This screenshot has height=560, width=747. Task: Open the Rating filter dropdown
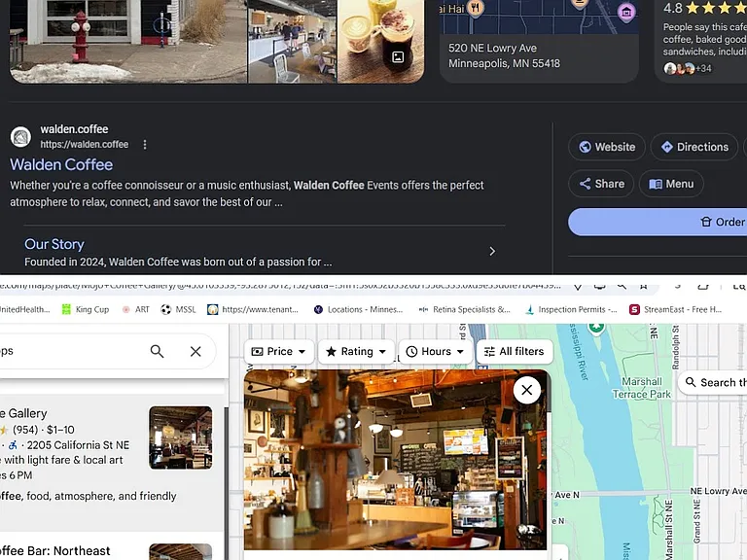(356, 351)
